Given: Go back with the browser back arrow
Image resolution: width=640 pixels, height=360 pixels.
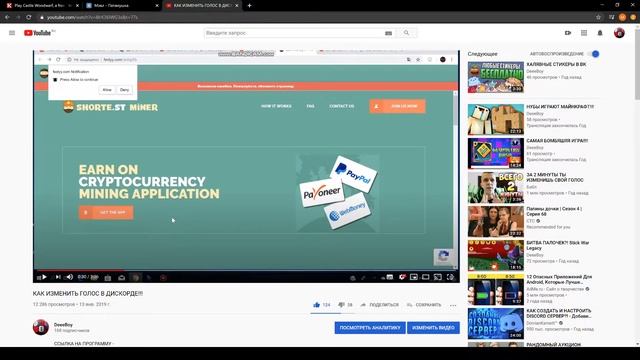Looking at the screenshot, I should 7,17.
